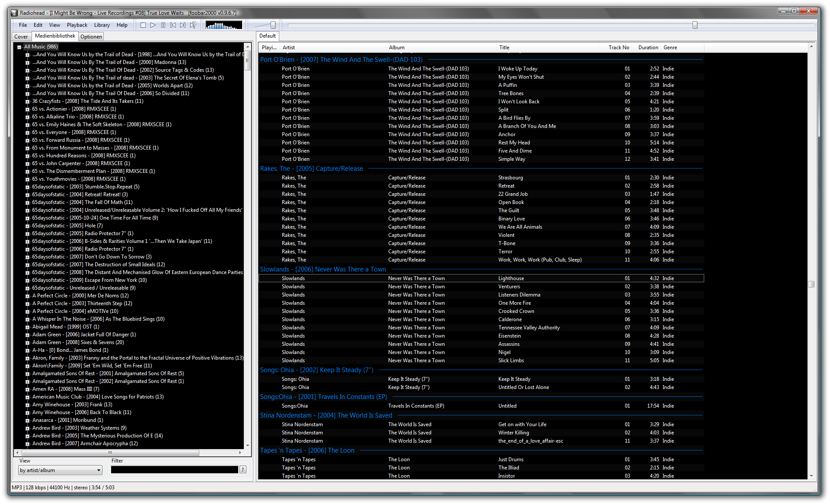Open the Cover tab
The height and width of the screenshot is (504, 830).
21,37
